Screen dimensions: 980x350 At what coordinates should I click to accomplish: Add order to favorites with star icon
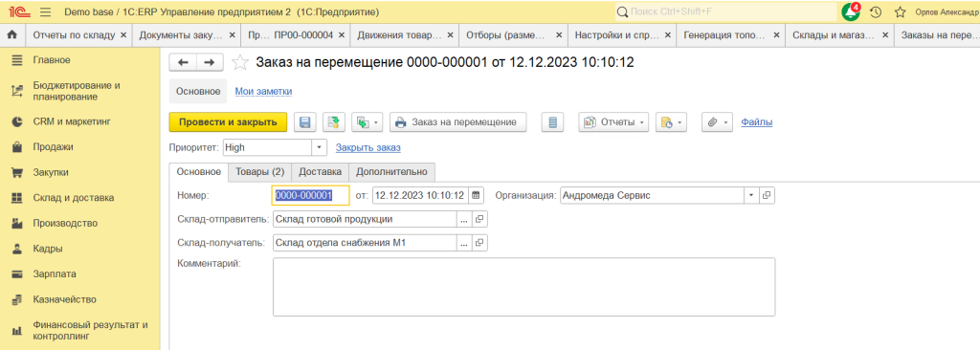(x=239, y=62)
